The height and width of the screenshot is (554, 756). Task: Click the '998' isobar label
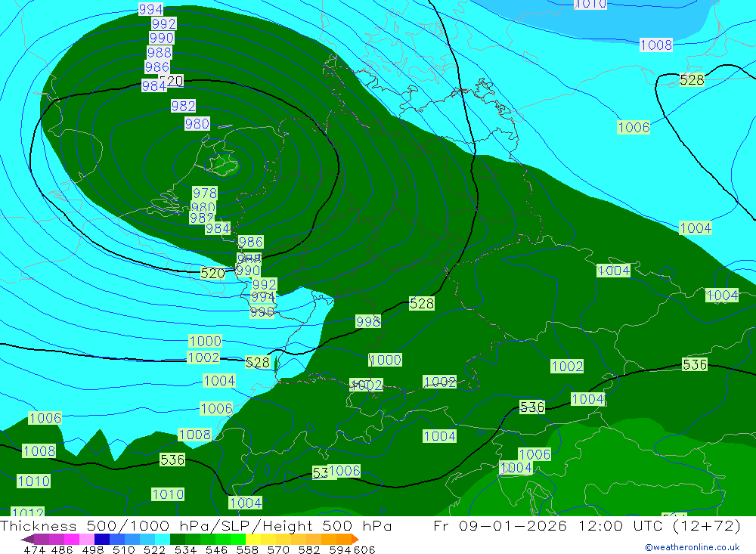[368, 321]
